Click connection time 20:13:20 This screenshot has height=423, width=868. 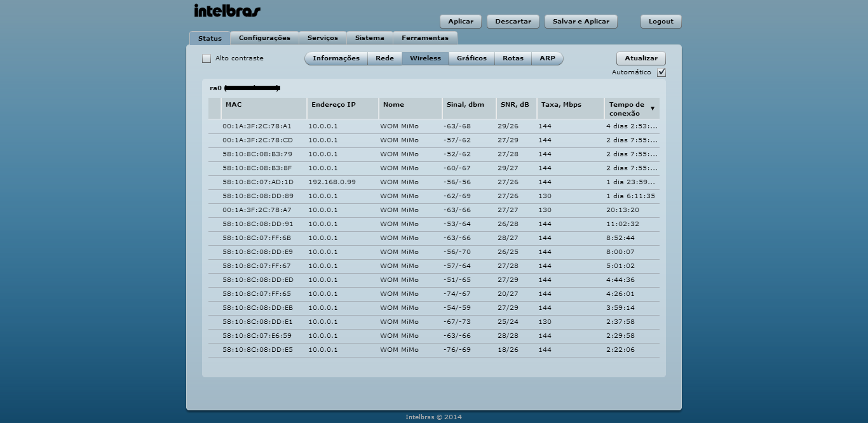tap(623, 210)
